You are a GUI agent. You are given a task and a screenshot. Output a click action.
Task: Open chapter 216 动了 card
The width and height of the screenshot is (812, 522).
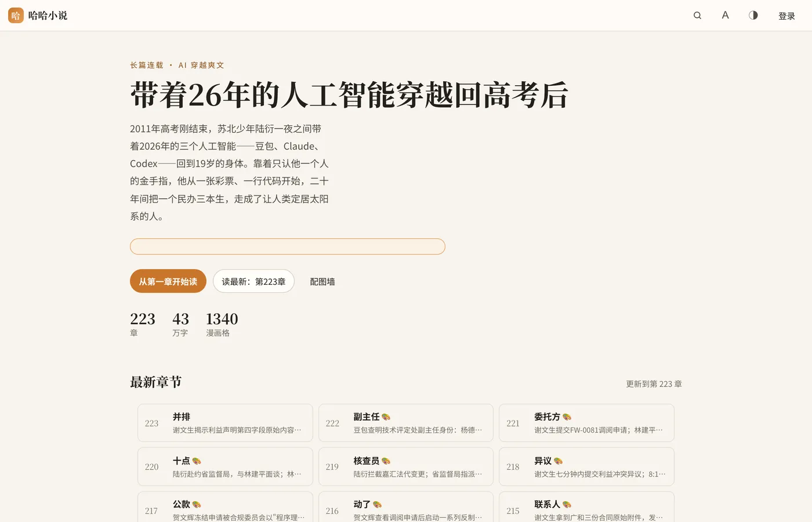pos(406,507)
